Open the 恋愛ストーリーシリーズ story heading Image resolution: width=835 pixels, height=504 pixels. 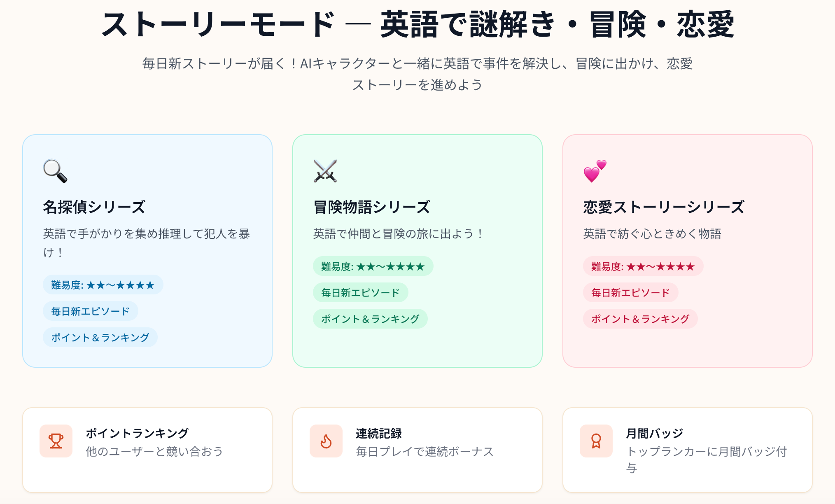pos(664,207)
